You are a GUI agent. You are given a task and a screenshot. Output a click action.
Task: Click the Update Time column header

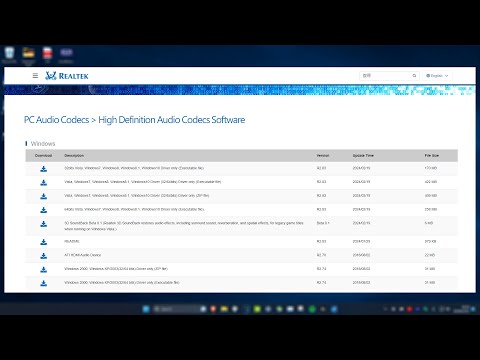pyautogui.click(x=363, y=156)
